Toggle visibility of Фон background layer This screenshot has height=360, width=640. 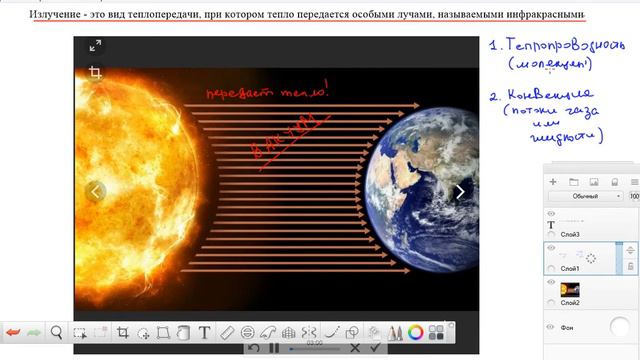click(551, 327)
